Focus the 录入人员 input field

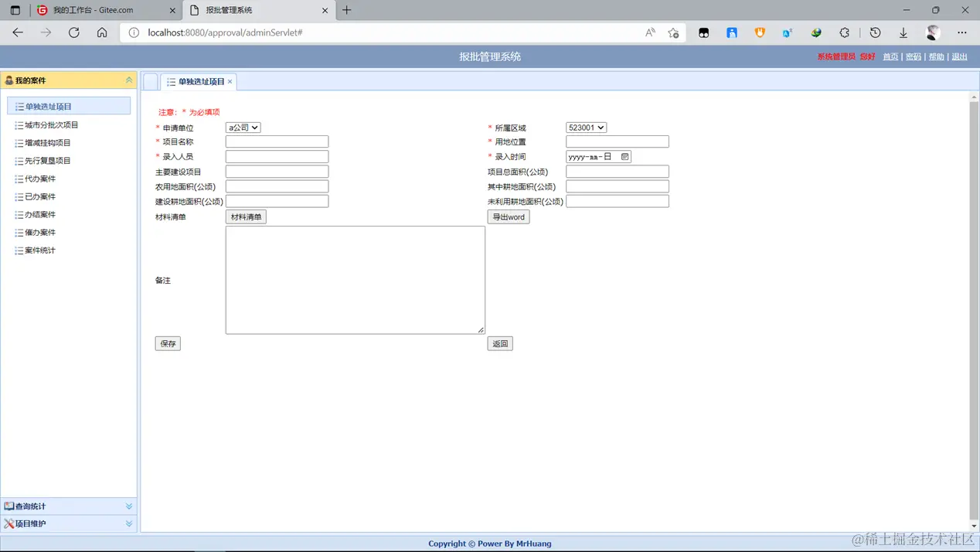tap(277, 156)
